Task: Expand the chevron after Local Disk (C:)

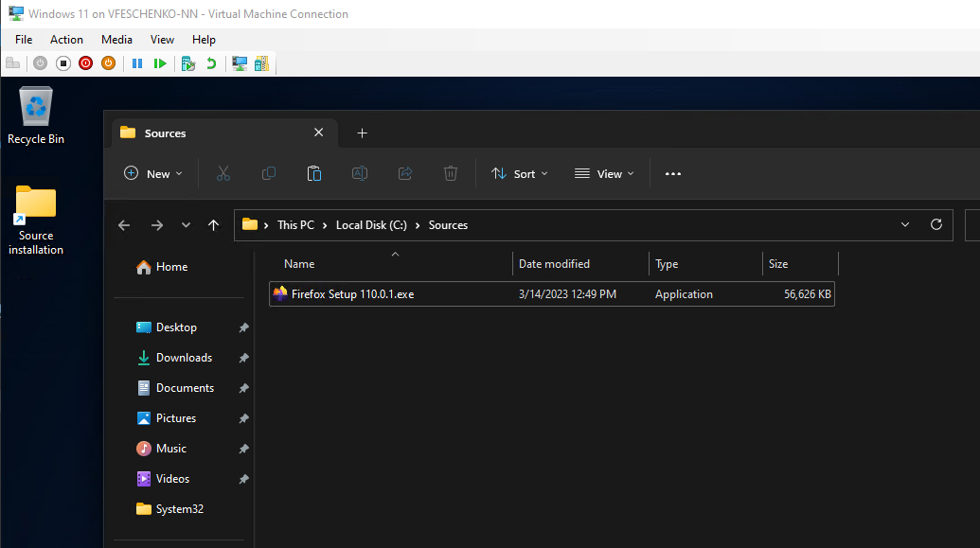Action: pos(418,225)
